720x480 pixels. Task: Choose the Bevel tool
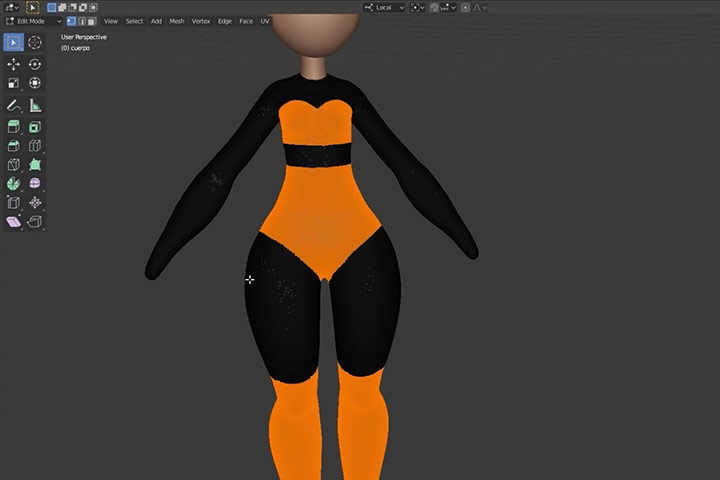(x=13, y=146)
